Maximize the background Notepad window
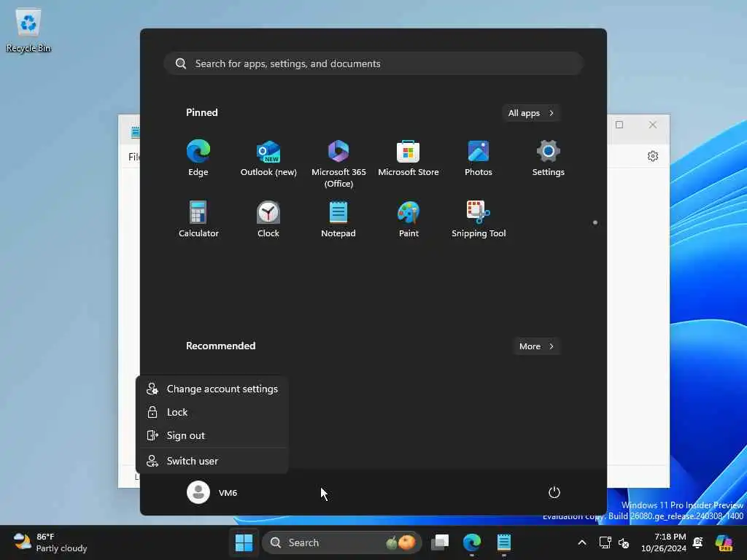This screenshot has height=560, width=747. pos(619,125)
